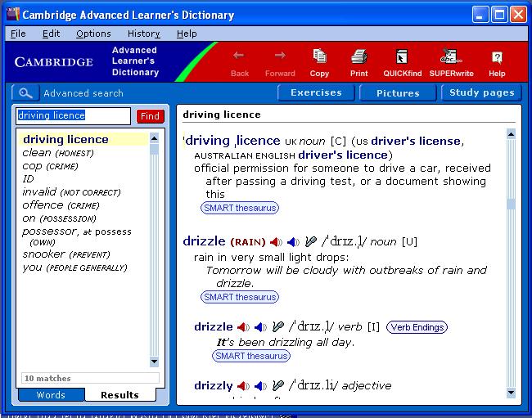Image resolution: width=532 pixels, height=418 pixels.
Task: Select 'on (POSSESSION)' result
Action: [60, 218]
